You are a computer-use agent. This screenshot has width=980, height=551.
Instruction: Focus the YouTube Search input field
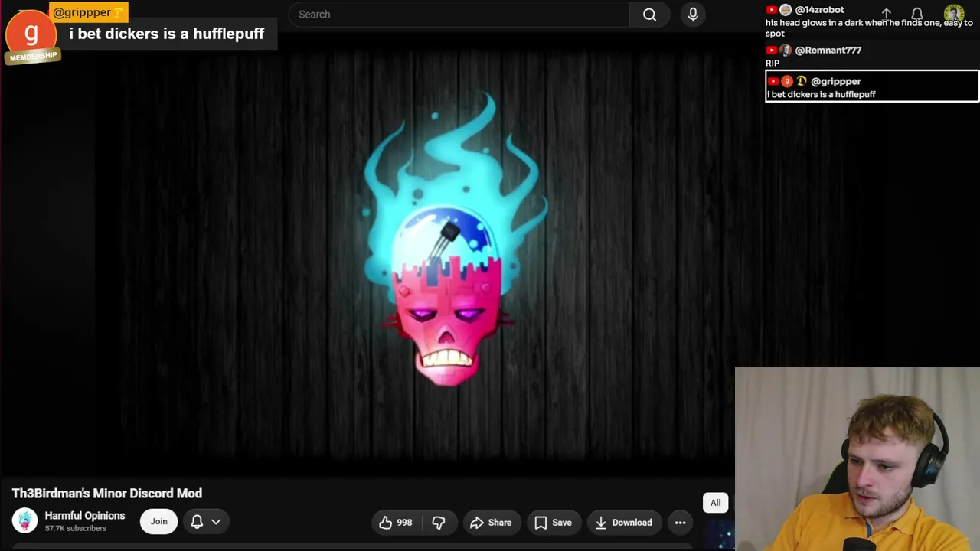[459, 15]
